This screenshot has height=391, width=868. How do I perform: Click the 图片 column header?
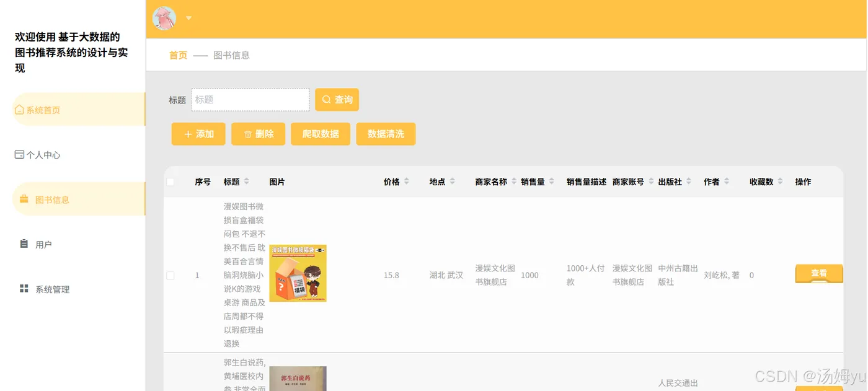[x=277, y=182]
